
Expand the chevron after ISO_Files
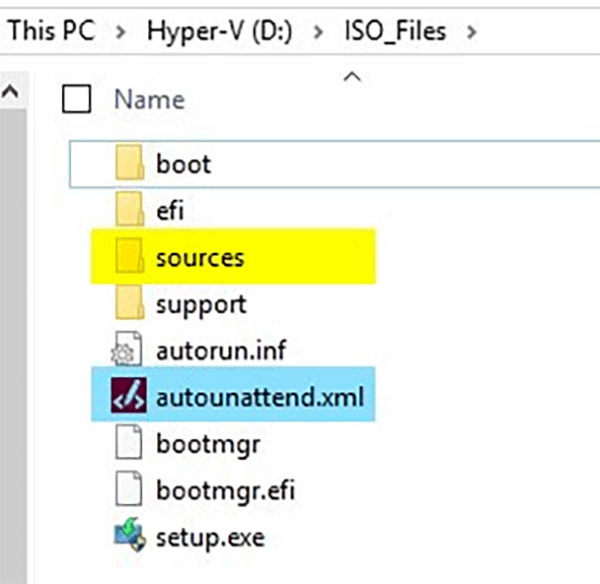471,32
